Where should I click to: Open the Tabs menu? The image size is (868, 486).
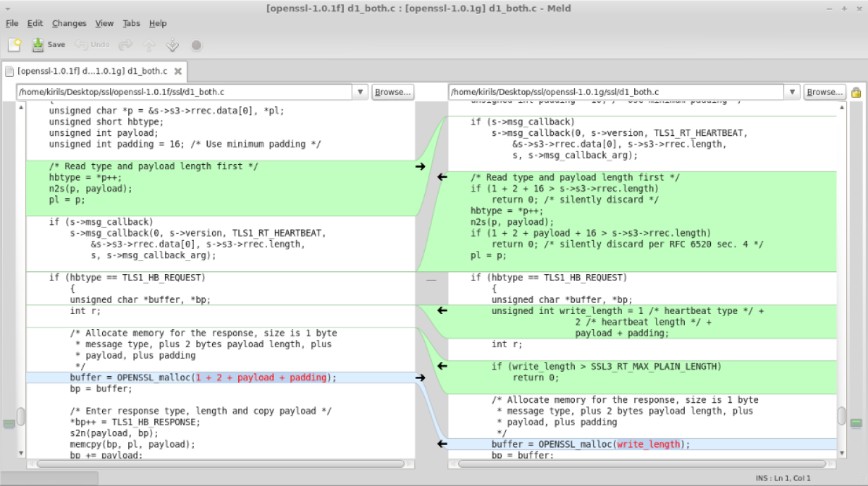point(131,23)
